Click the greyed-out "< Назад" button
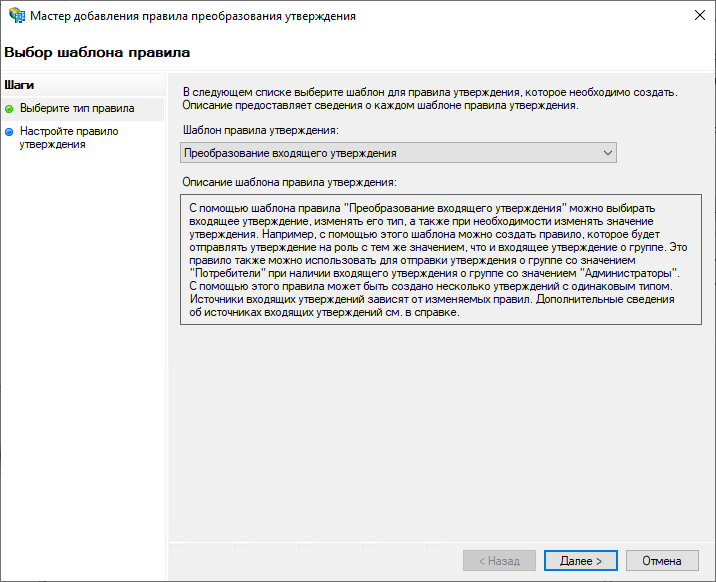The width and height of the screenshot is (716, 582). tap(500, 561)
